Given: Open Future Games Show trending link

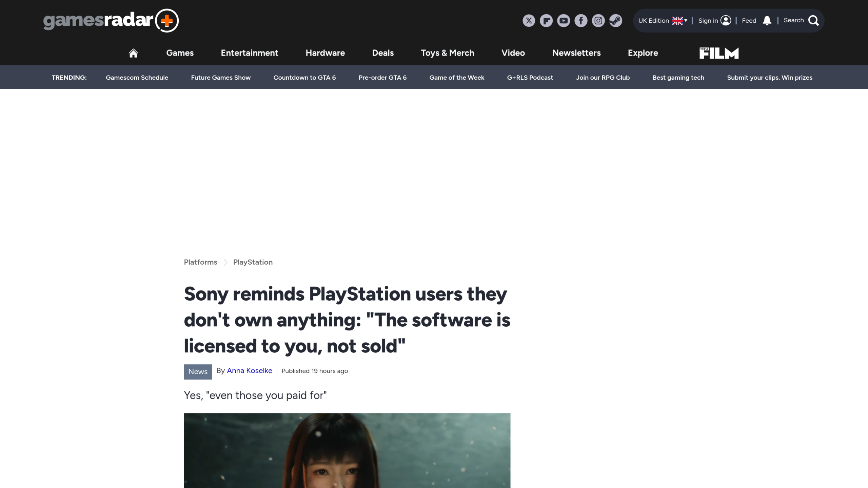Looking at the screenshot, I should click(221, 78).
